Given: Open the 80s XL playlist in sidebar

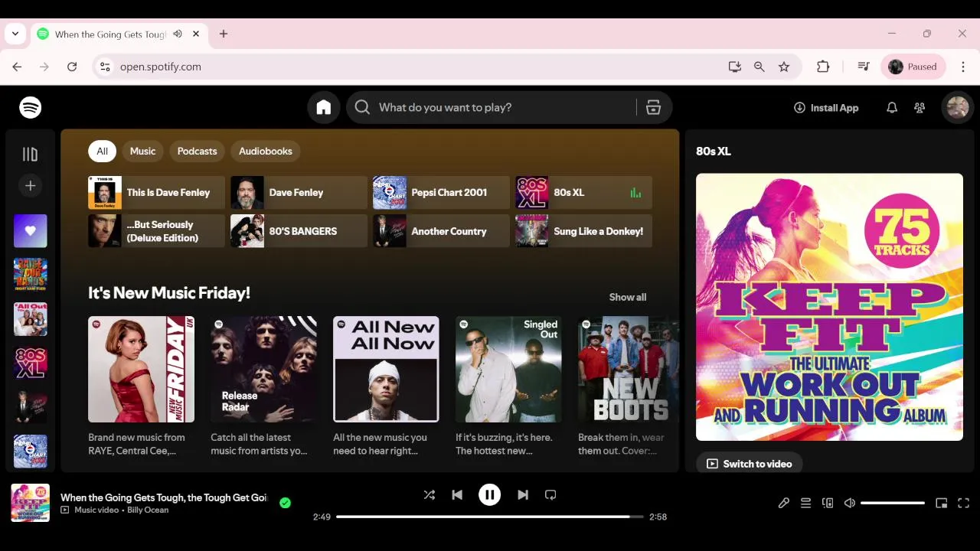Looking at the screenshot, I should 31,363.
